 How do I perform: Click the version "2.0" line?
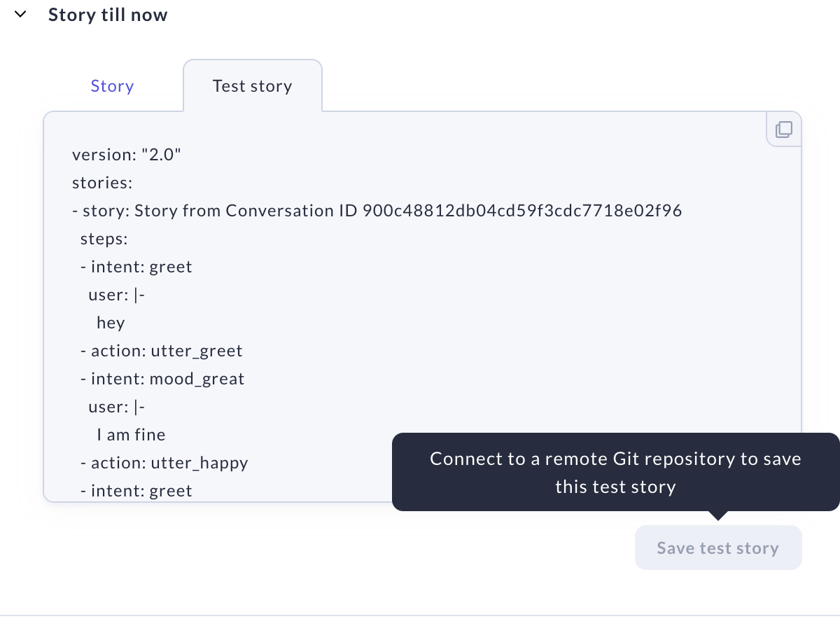coord(127,155)
